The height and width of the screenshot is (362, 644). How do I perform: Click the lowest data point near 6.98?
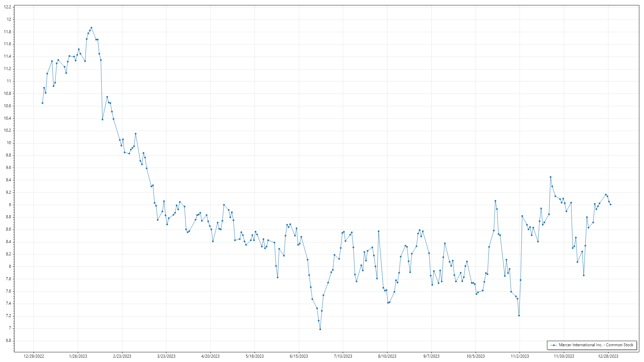[x=320, y=329]
